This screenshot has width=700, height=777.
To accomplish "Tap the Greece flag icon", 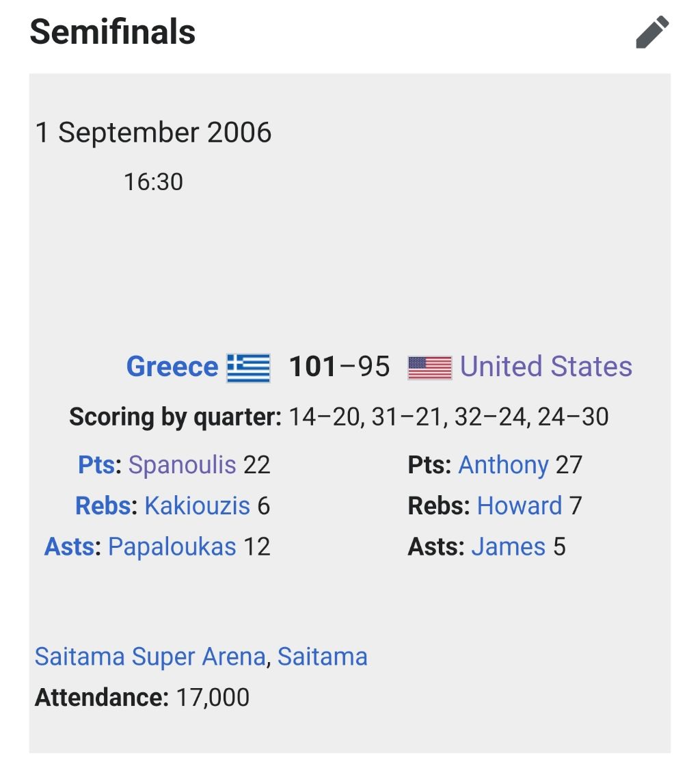I will click(248, 367).
